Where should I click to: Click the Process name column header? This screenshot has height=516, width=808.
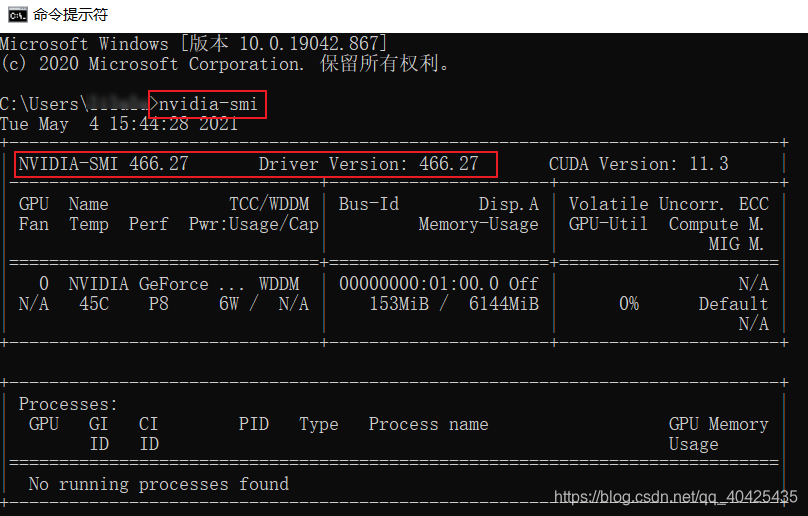coord(428,424)
